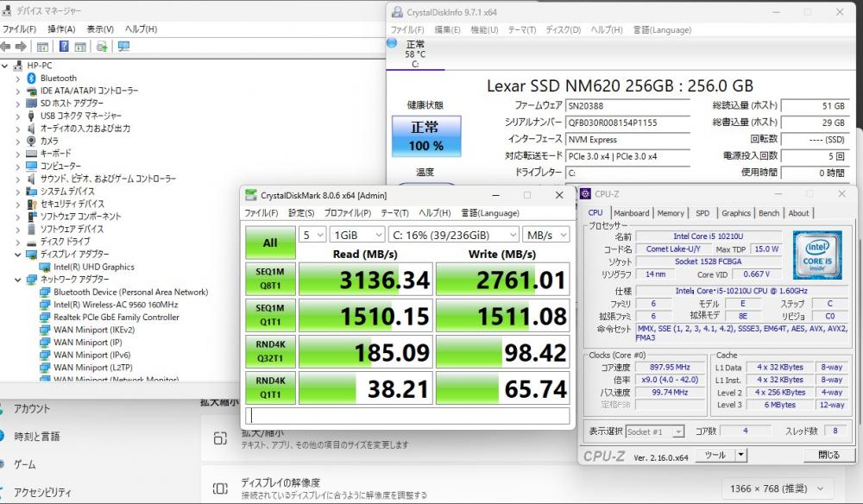Screen dimensions: 863x504
Task: Open the drive dropdown showing C: 16% (39/236GiB)
Action: click(x=454, y=235)
